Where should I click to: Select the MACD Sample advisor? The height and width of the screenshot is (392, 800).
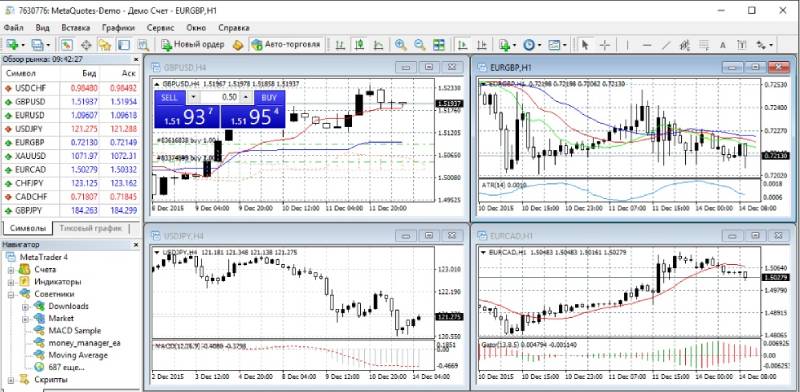click(x=74, y=331)
